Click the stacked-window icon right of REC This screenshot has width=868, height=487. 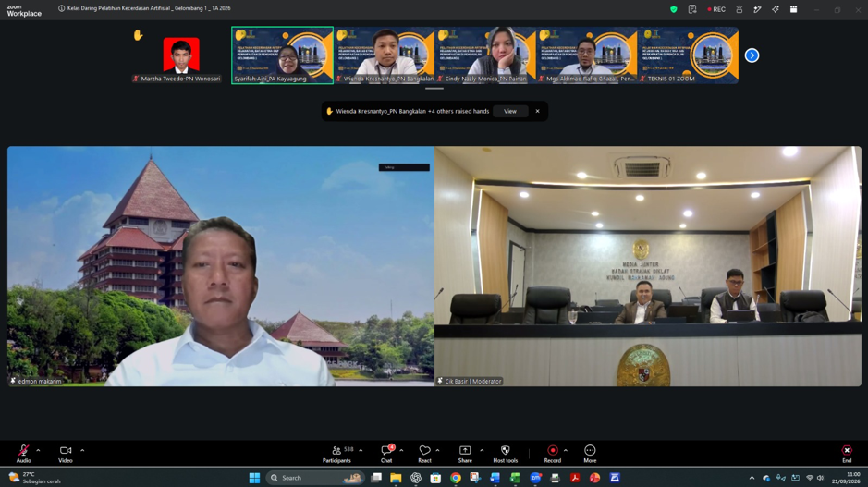(x=739, y=9)
